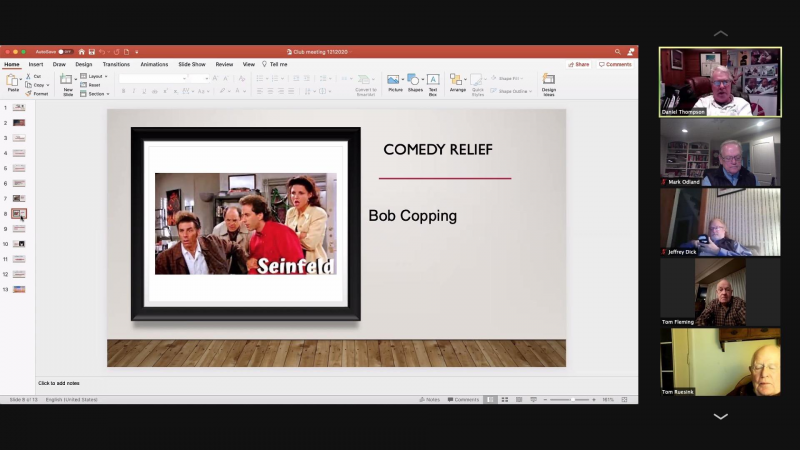Image resolution: width=800 pixels, height=450 pixels.
Task: Click the align left icon
Action: pyautogui.click(x=260, y=91)
